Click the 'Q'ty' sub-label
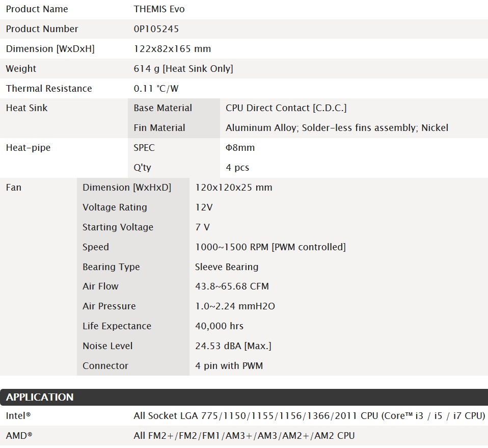 click(142, 168)
